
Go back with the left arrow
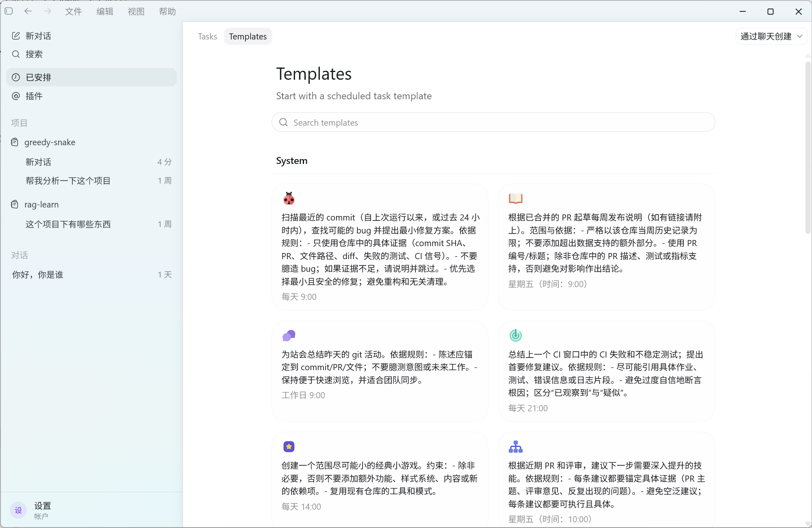coord(28,11)
